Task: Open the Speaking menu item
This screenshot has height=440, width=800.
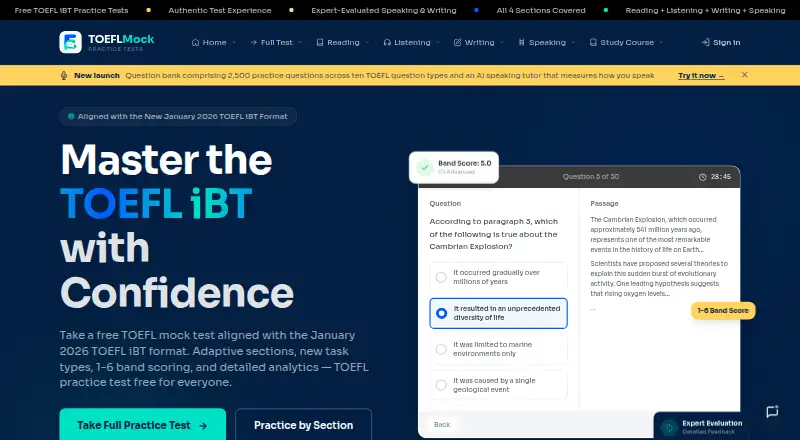Action: tap(546, 42)
